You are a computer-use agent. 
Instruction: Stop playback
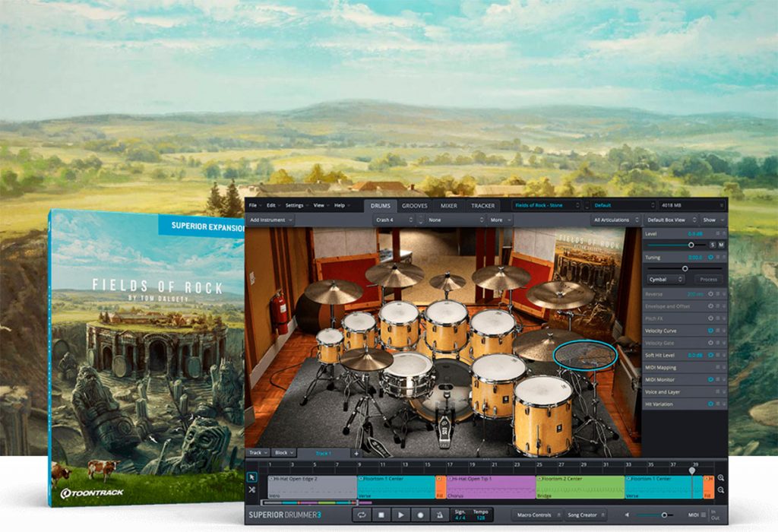[381, 515]
